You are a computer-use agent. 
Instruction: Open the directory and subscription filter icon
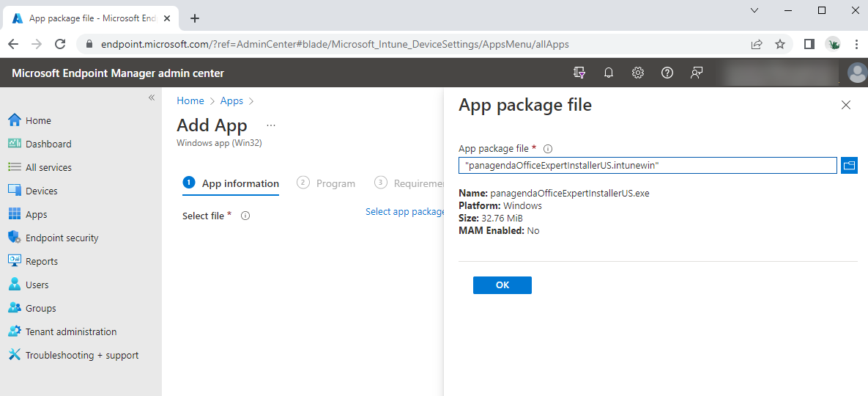579,73
